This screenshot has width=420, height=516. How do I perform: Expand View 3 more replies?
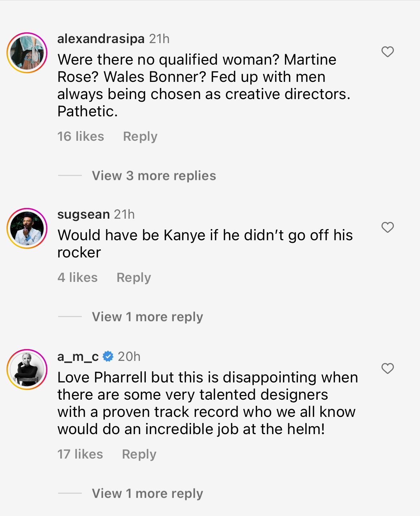(154, 176)
